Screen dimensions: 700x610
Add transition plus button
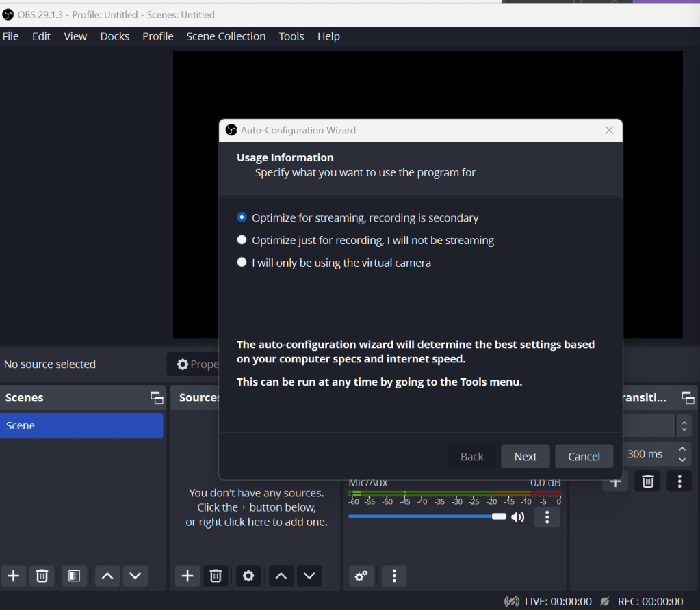click(x=616, y=482)
